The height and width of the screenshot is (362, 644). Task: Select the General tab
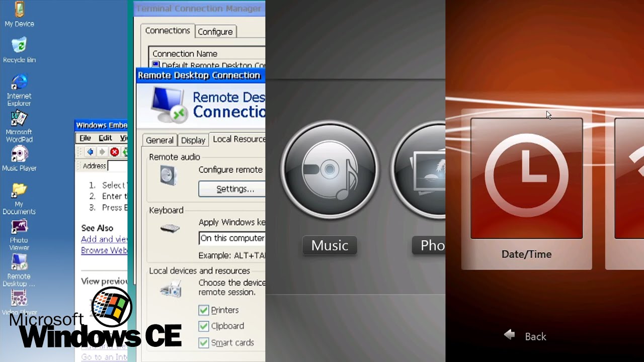(159, 140)
